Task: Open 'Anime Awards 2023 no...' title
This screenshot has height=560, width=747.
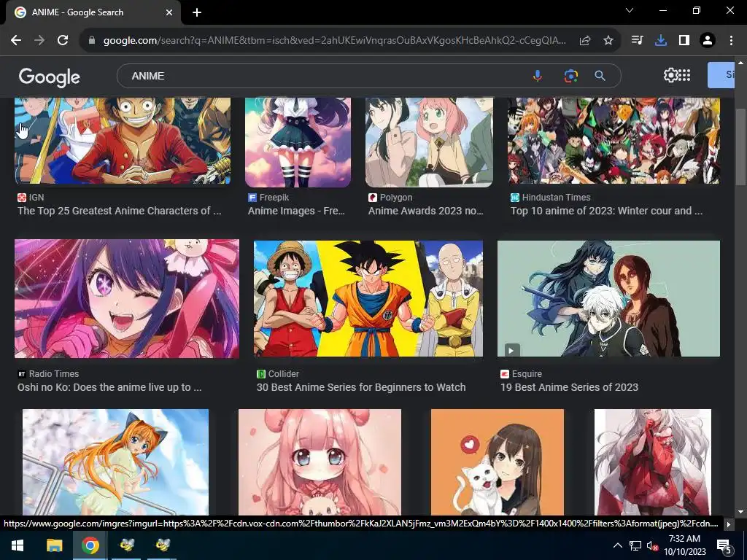Action: point(426,211)
